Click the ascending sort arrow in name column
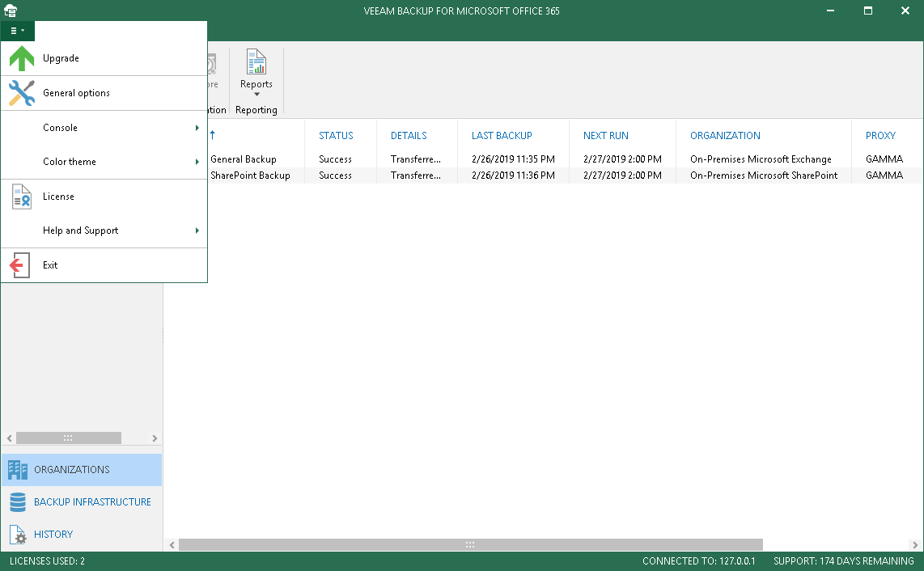Viewport: 924px width, 571px height. (213, 135)
